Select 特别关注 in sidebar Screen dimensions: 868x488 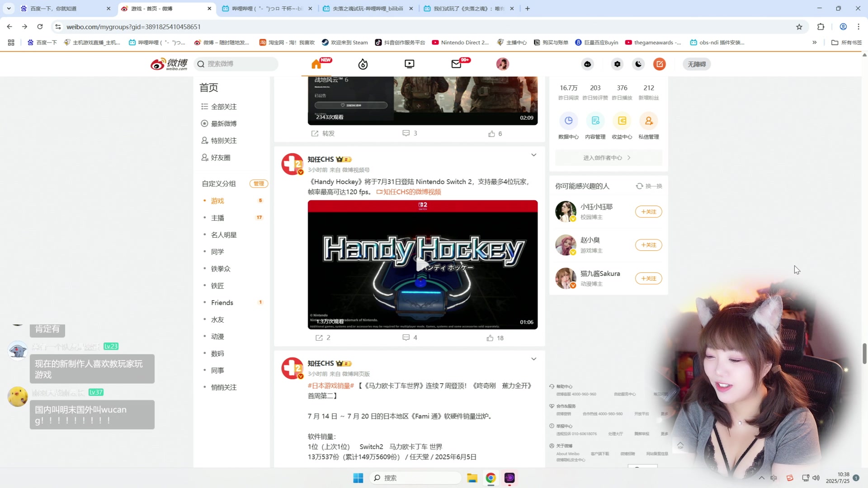(219, 141)
